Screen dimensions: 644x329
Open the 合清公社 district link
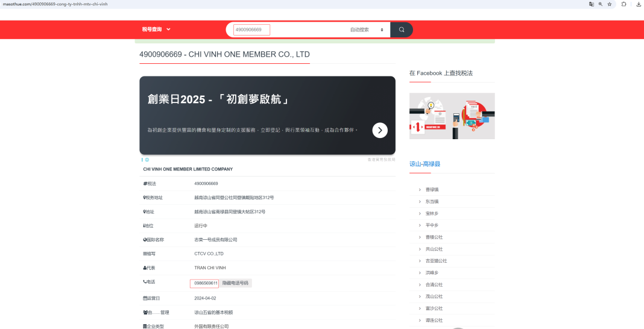click(434, 284)
